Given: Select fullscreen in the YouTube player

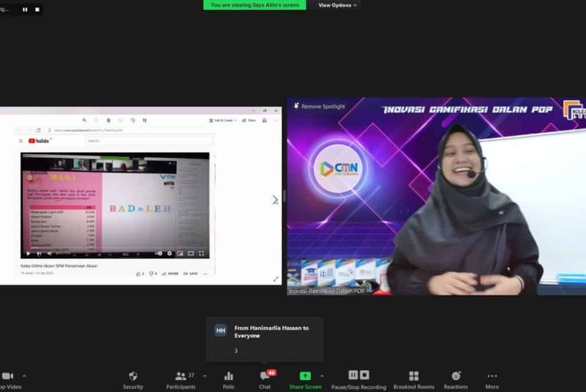Looking at the screenshot, I should click(201, 252).
